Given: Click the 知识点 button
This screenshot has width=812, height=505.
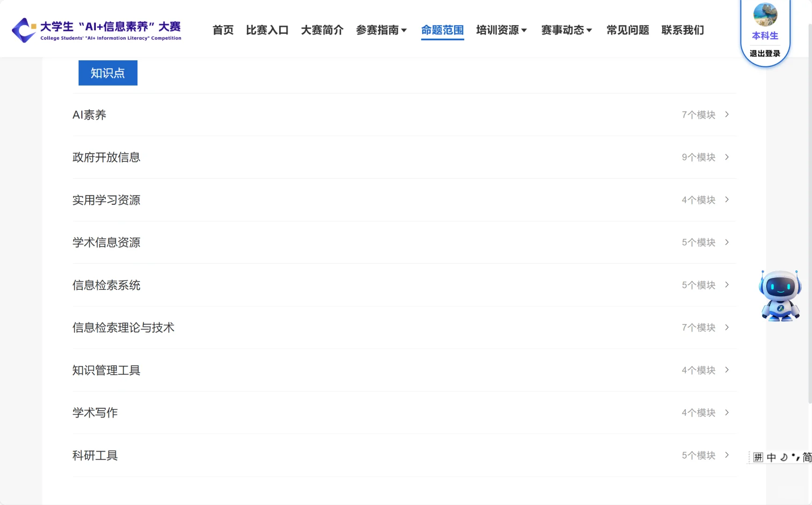Looking at the screenshot, I should 108,72.
